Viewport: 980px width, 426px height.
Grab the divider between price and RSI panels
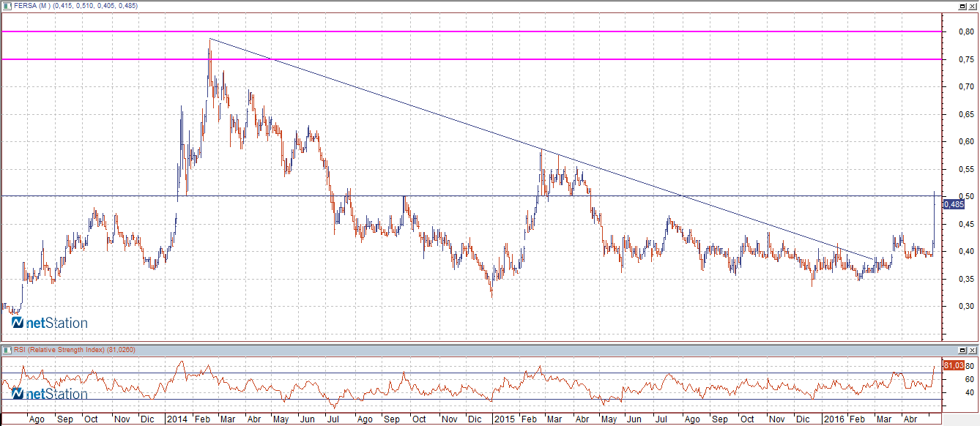tap(469, 343)
